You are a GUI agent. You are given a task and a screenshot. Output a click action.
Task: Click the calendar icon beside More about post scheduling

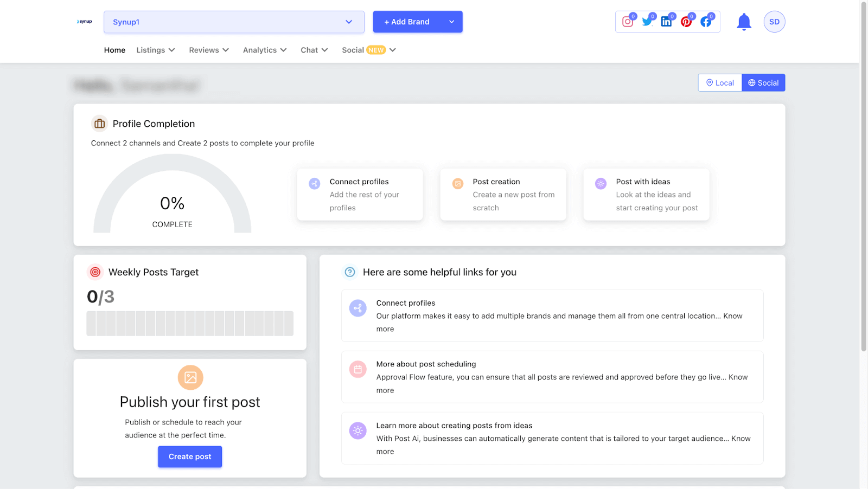[358, 370]
